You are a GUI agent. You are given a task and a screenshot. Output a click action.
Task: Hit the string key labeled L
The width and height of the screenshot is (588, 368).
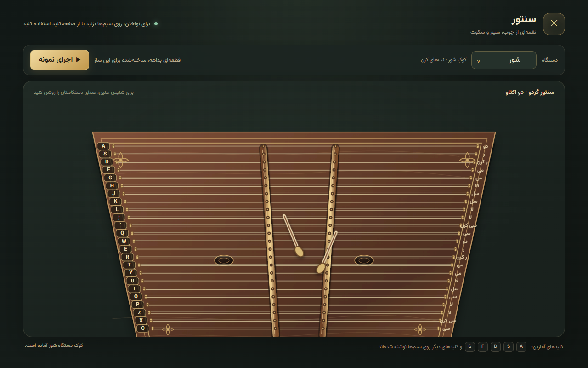point(117,209)
